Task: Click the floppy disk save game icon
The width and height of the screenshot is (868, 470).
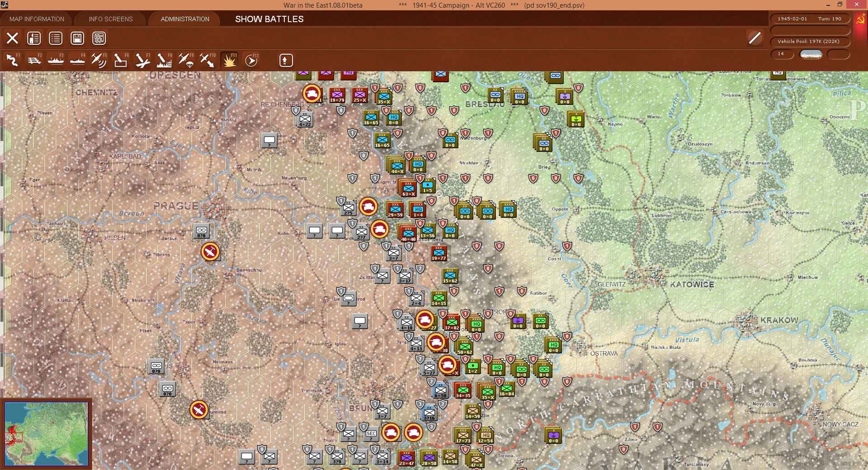Action: click(x=77, y=38)
